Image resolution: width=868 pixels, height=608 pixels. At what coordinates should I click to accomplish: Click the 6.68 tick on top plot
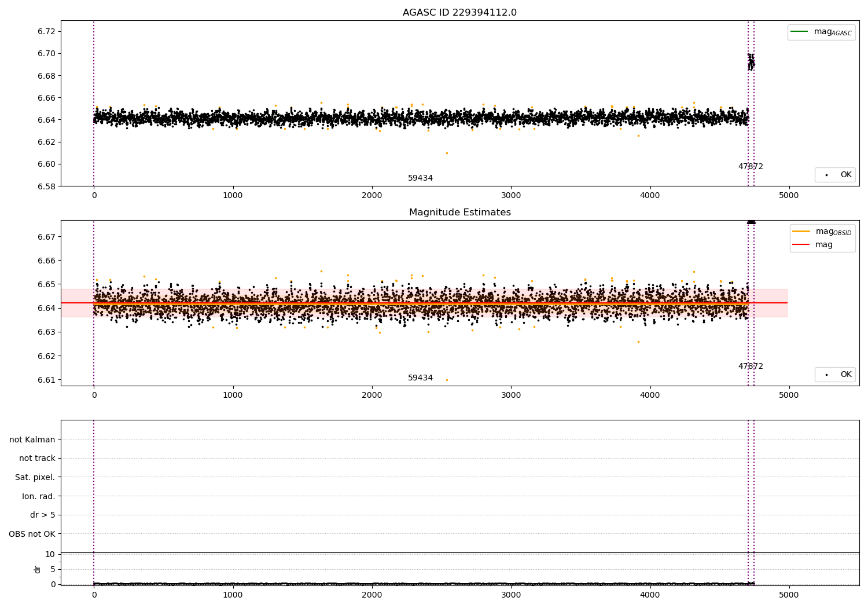(x=46, y=76)
